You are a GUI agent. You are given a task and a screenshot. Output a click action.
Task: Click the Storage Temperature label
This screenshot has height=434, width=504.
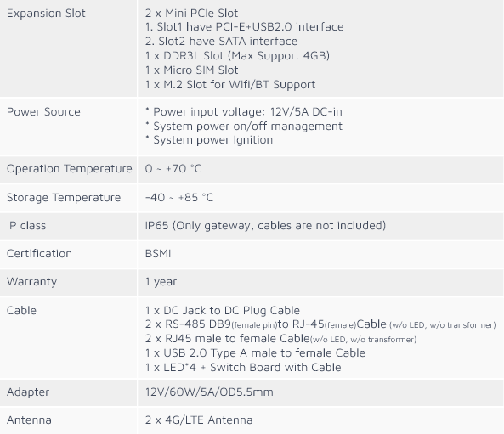pos(64,197)
